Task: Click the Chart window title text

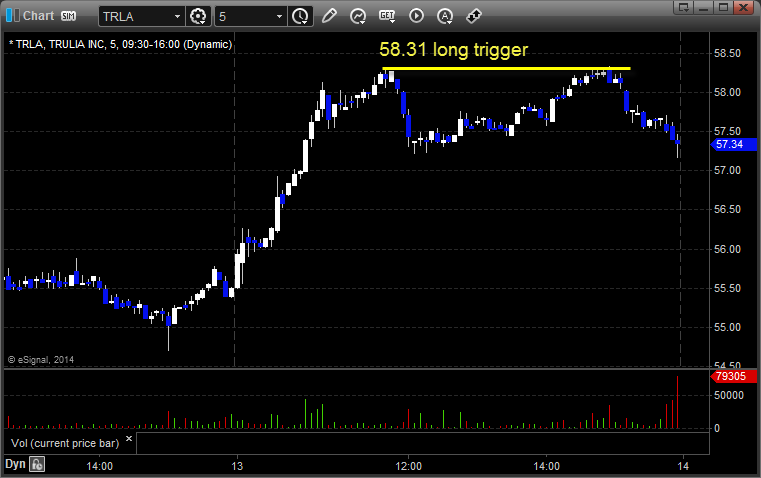Action: 39,16
